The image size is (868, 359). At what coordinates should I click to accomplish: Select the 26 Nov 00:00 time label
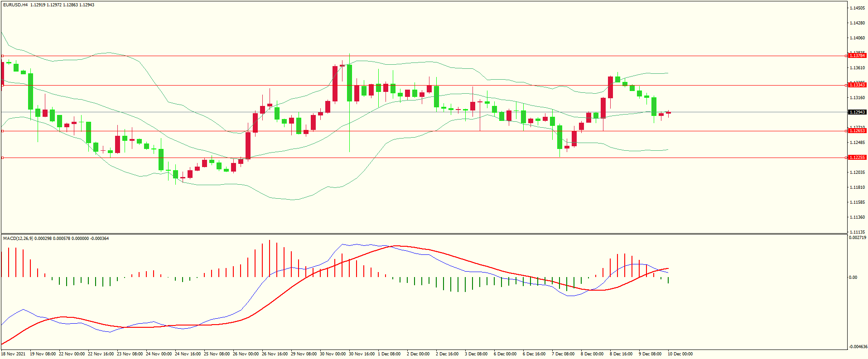[x=246, y=354]
